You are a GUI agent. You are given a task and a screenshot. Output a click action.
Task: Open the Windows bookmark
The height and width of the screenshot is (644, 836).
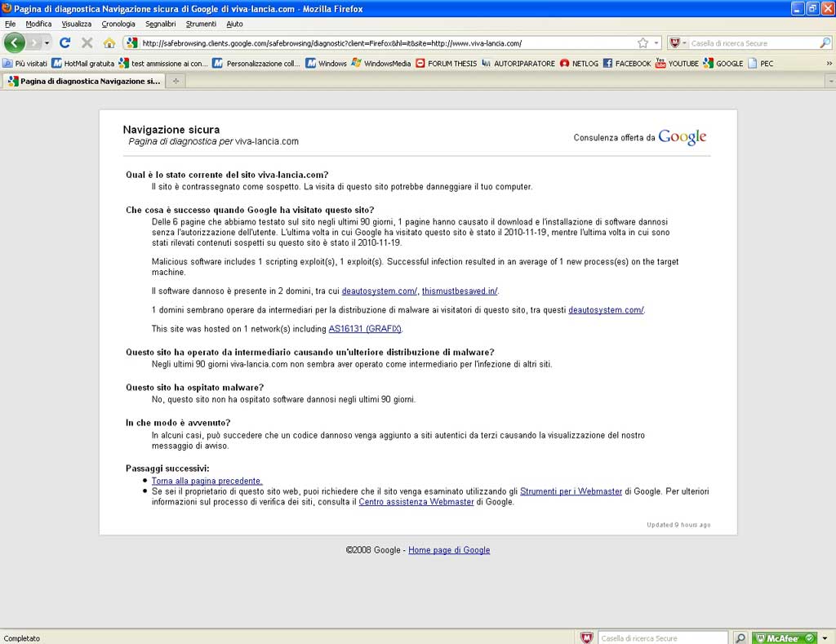tap(327, 64)
